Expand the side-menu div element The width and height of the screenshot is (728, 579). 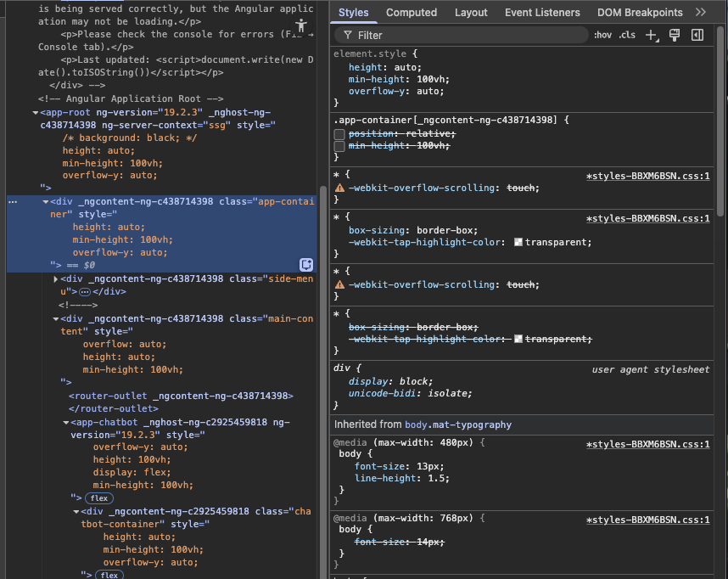pos(57,278)
